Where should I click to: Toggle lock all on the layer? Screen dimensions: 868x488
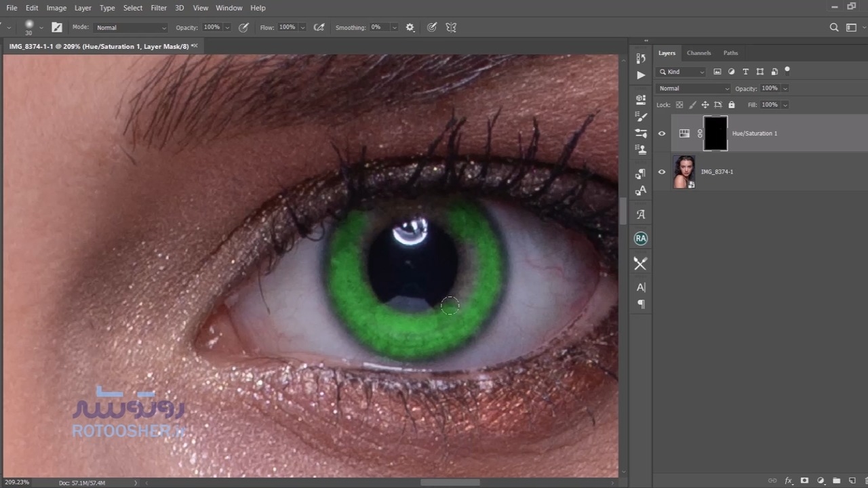731,105
